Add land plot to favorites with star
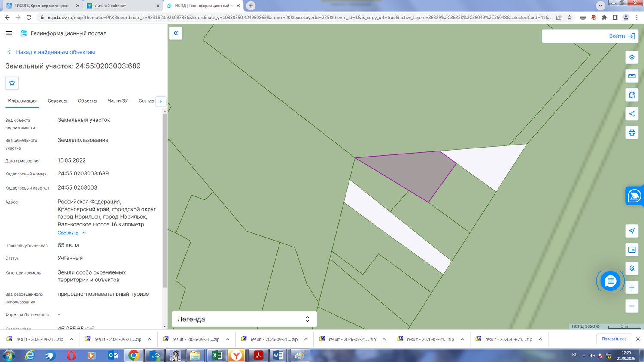 click(x=12, y=83)
